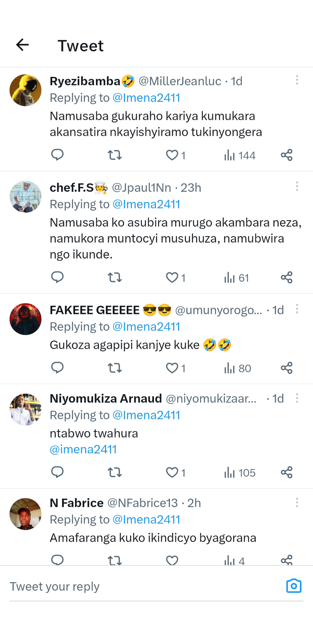Viewport: 313px width, 644px height.
Task: Share Ryezibamba's tweet
Action: (286, 155)
